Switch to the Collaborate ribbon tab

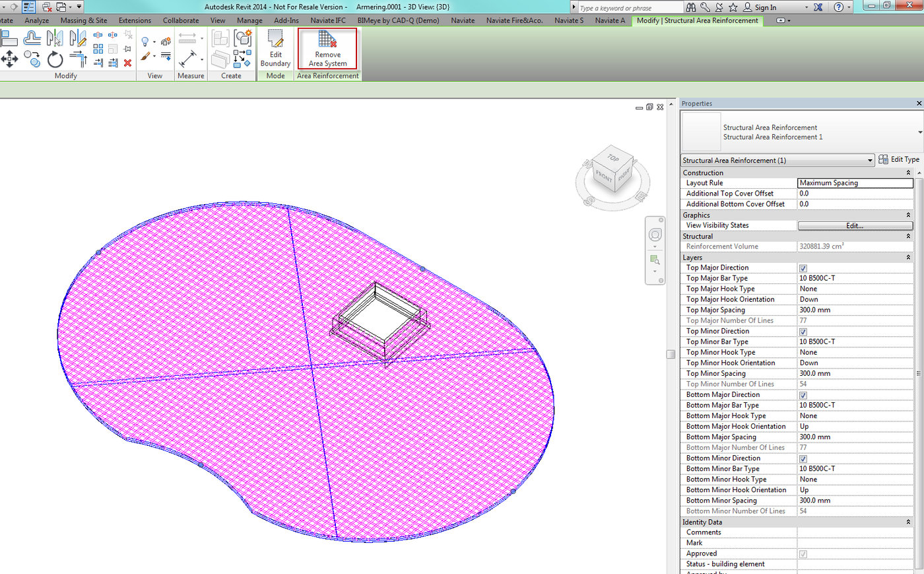(180, 20)
